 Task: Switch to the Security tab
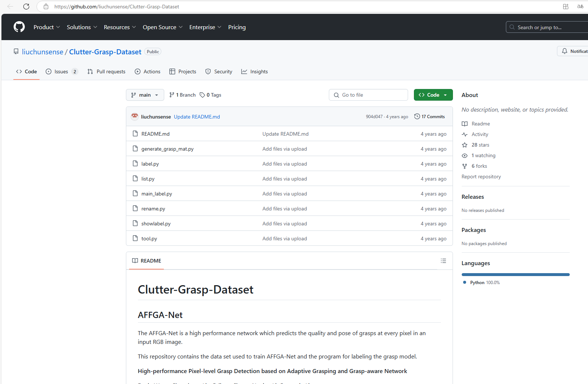[x=219, y=71]
